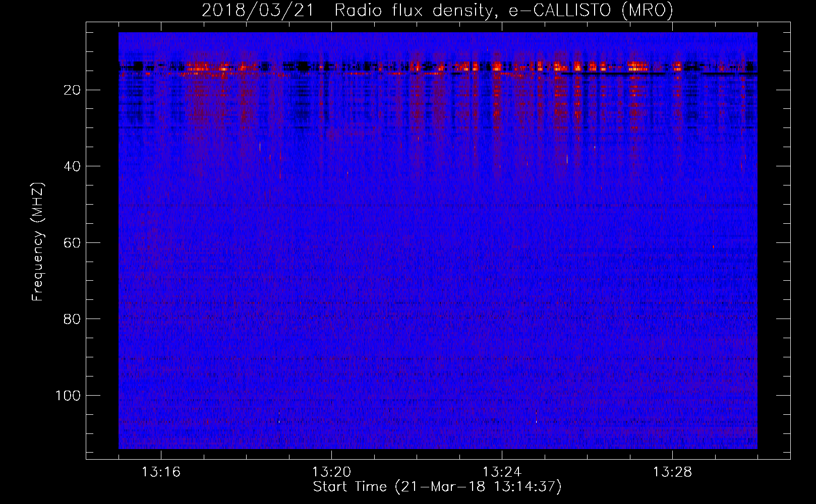Click the 13:24 time tick label
This screenshot has height=504, width=816.
(502, 472)
